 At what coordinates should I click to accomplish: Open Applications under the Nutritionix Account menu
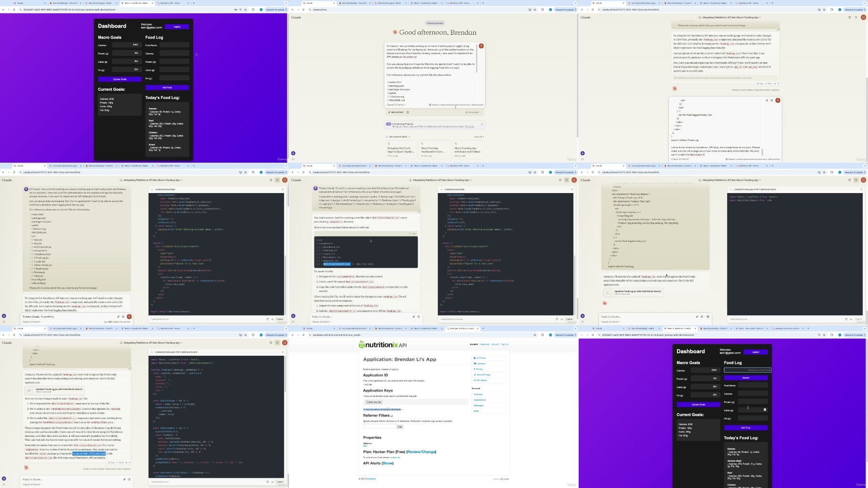click(x=479, y=400)
